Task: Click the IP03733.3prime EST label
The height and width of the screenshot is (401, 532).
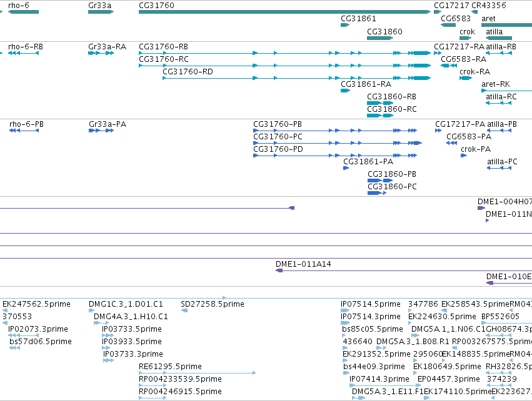Action: (x=133, y=355)
